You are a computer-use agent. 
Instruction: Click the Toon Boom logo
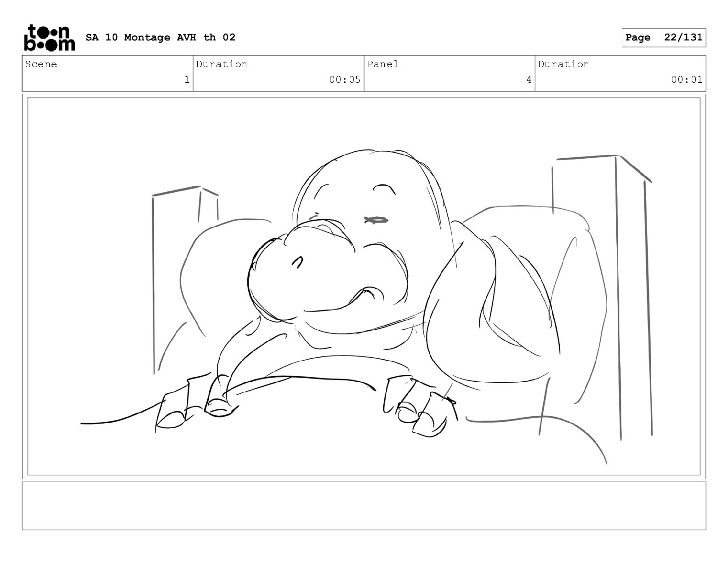49,37
